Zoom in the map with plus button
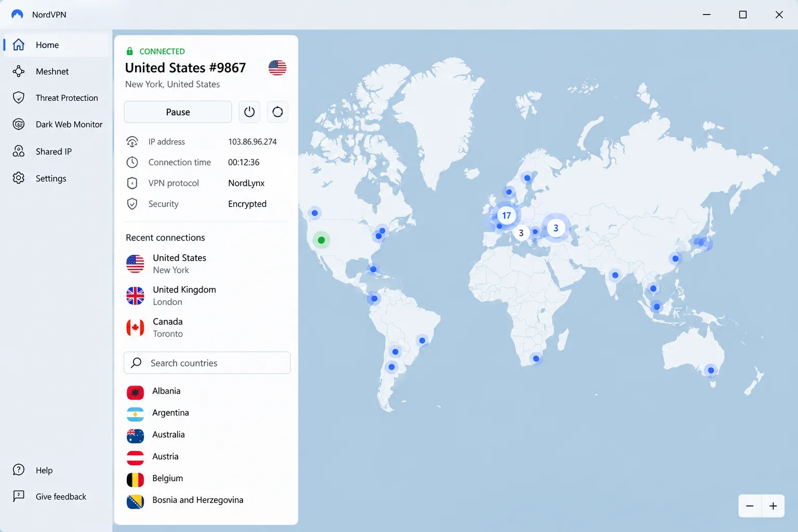This screenshot has width=798, height=532. (x=773, y=506)
